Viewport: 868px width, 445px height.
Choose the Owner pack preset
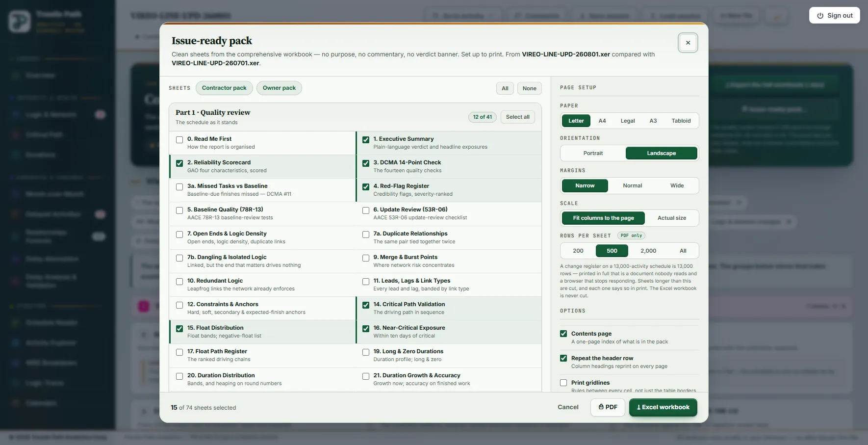[279, 88]
